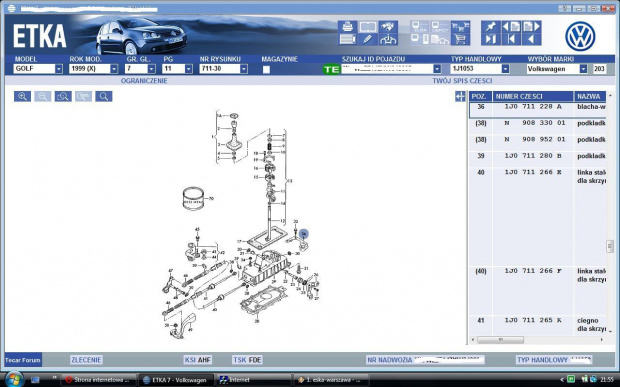Click the pencil edit icon
The height and width of the screenshot is (387, 620).
(367, 39)
